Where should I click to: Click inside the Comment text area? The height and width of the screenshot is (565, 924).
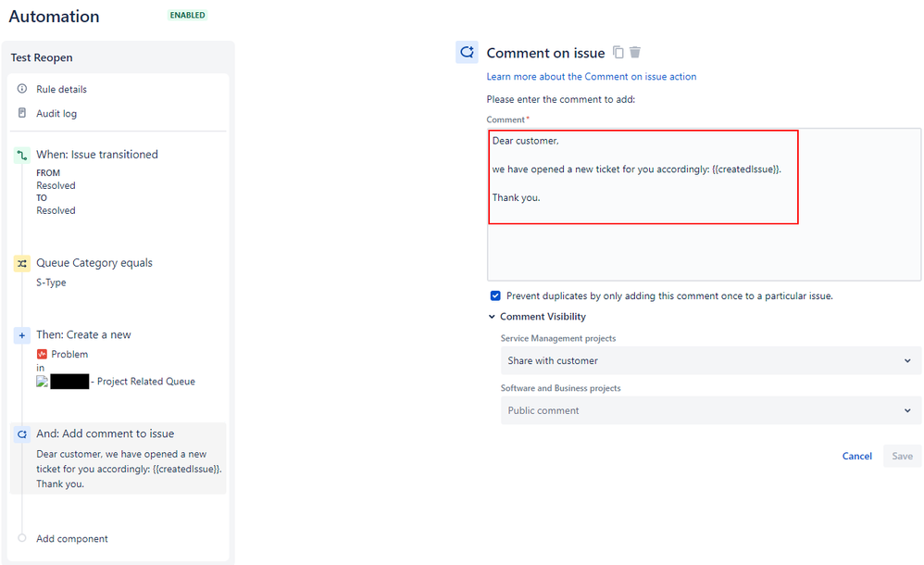pos(705,205)
